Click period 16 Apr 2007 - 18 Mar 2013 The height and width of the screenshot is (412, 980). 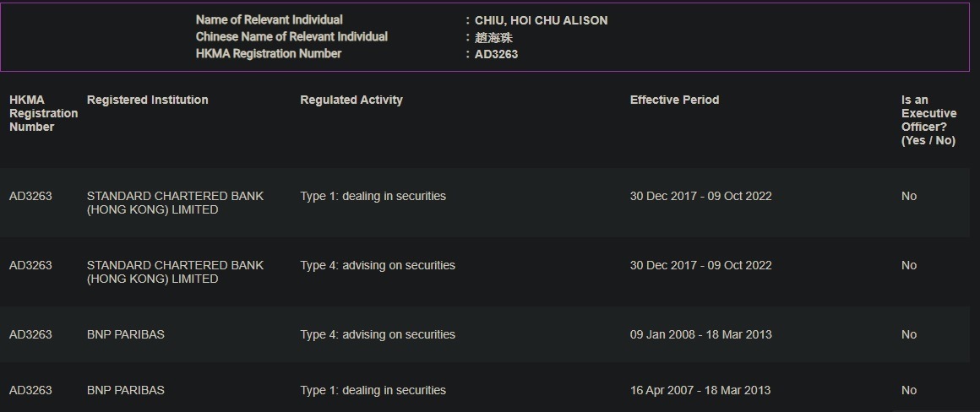coord(700,390)
